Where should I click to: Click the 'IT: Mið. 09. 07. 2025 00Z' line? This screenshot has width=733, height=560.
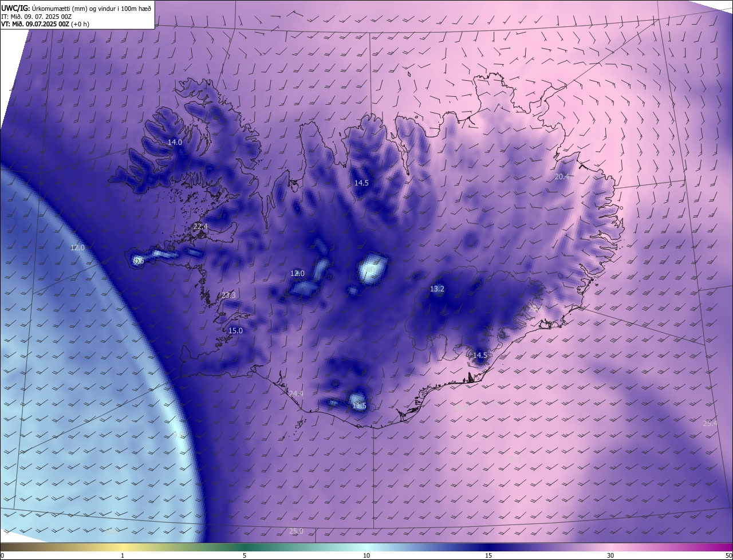click(x=36, y=17)
